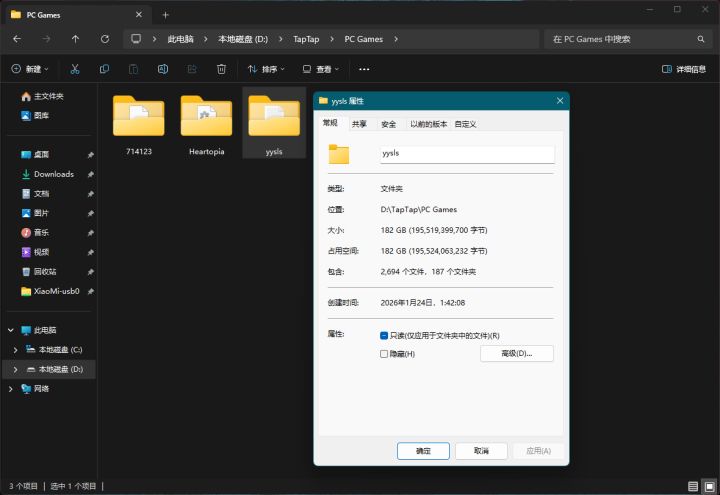Open the See more ellipsis menu

pos(364,69)
